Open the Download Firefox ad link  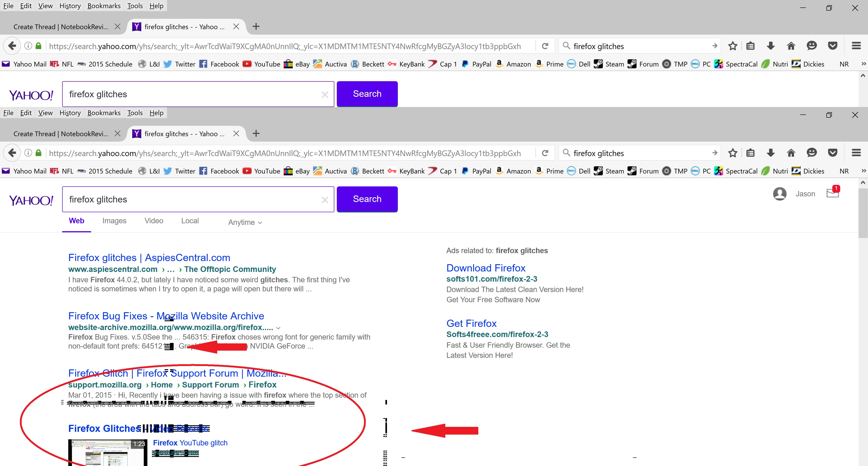[486, 268]
